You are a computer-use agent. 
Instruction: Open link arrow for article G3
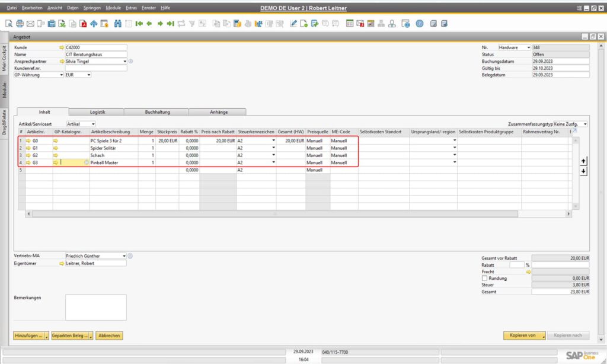(x=28, y=162)
